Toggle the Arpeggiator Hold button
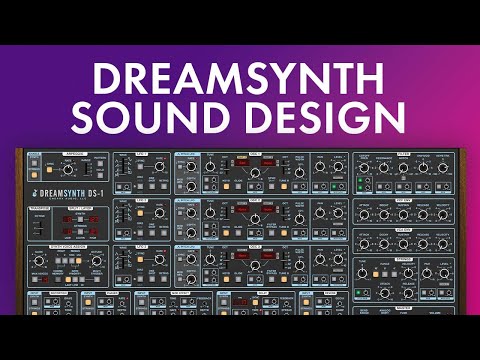 click(x=100, y=175)
